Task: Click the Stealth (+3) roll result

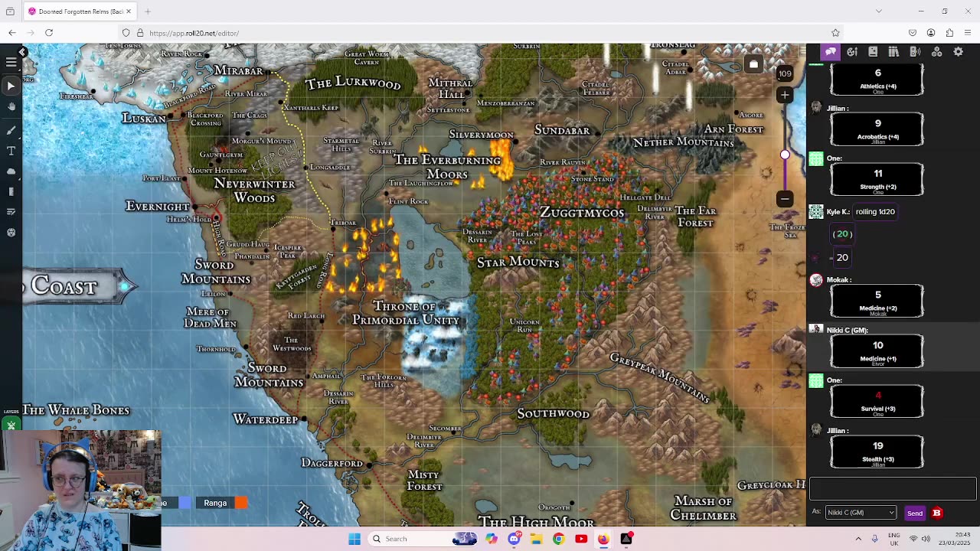Action: (877, 452)
